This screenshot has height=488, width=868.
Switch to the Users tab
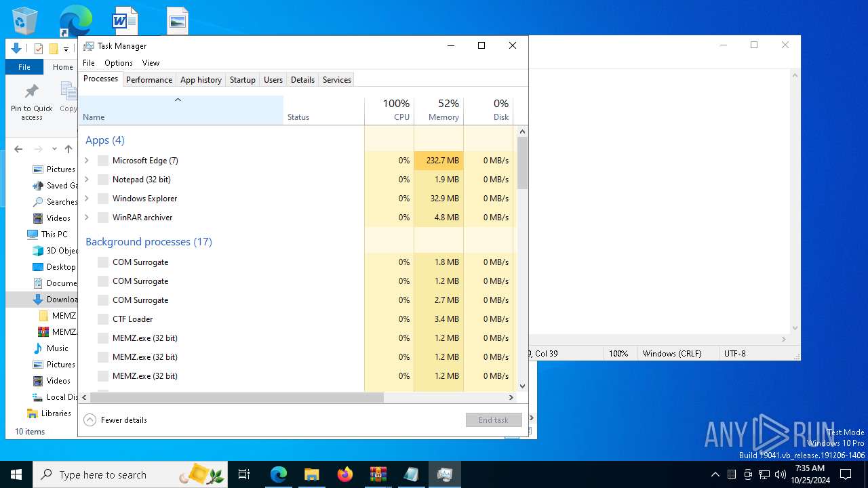[273, 80]
